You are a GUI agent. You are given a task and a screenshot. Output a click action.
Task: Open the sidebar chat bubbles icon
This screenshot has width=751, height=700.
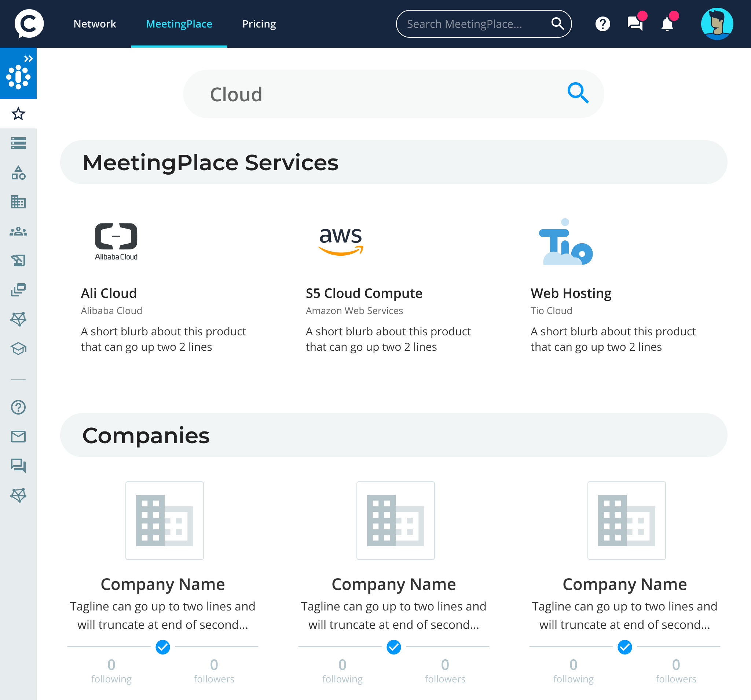pyautogui.click(x=18, y=466)
